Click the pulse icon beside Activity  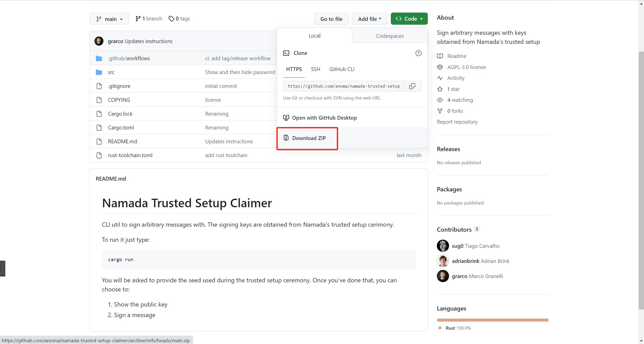[440, 78]
